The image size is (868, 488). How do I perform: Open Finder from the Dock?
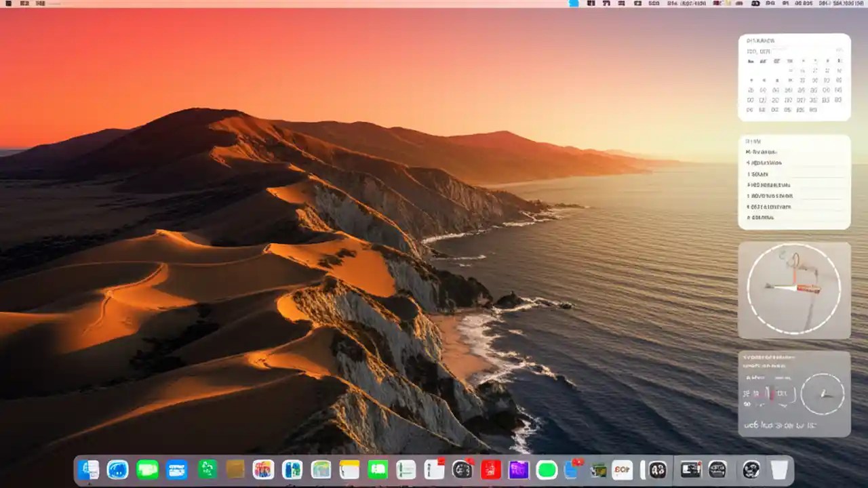click(x=89, y=468)
